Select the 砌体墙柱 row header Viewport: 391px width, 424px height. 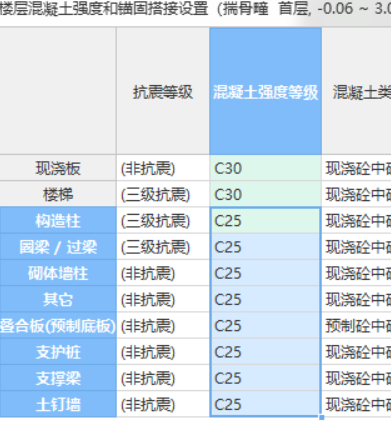pyautogui.click(x=58, y=273)
